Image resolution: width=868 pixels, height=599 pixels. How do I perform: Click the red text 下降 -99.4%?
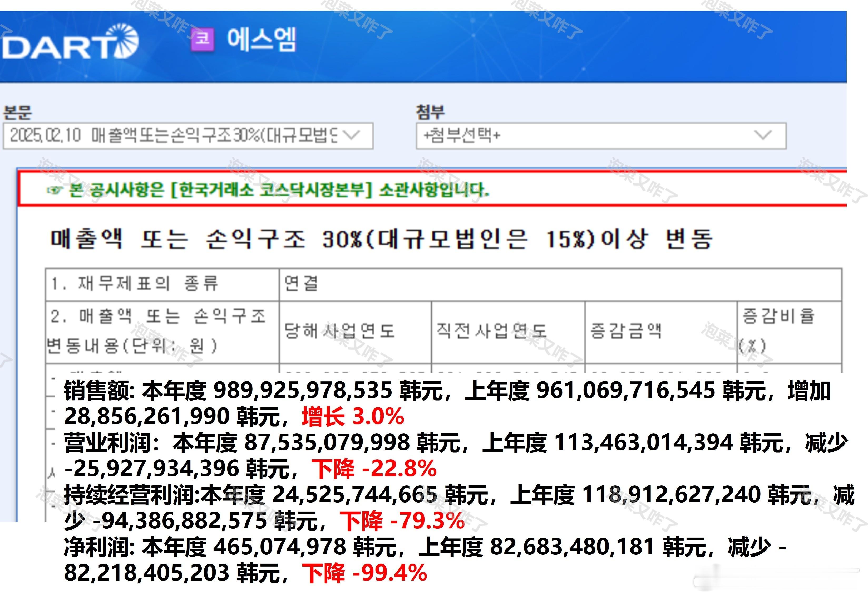364,573
